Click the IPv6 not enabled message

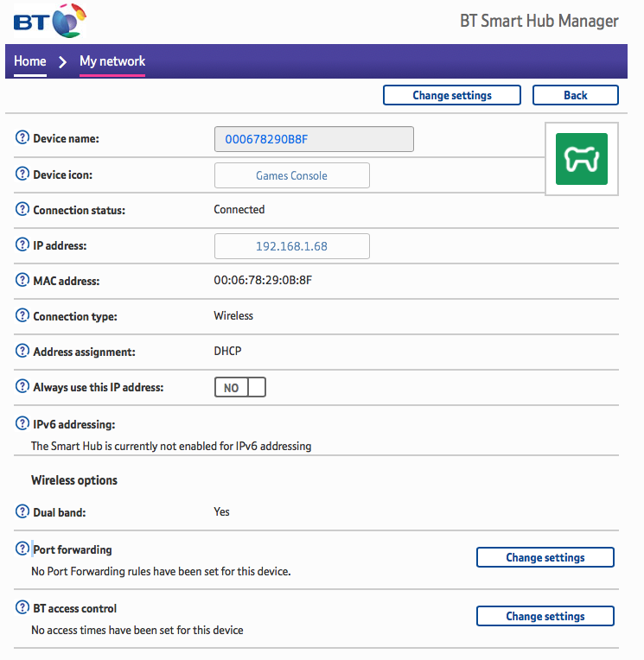coord(171,446)
